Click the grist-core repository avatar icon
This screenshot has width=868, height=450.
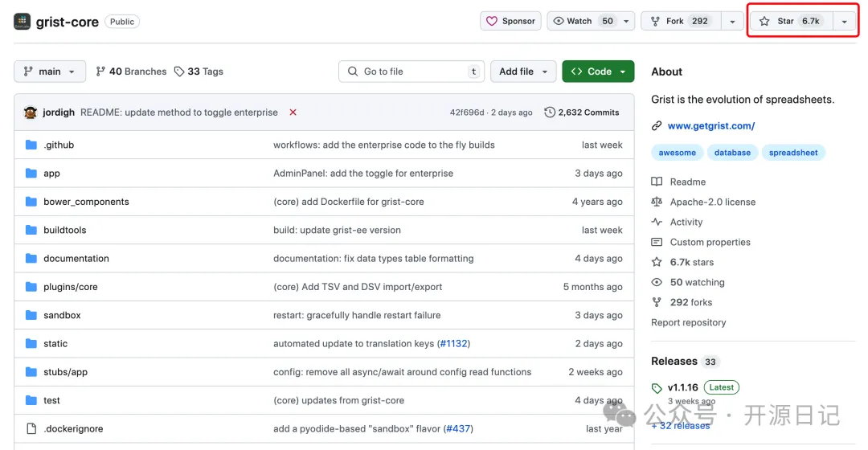tap(23, 22)
